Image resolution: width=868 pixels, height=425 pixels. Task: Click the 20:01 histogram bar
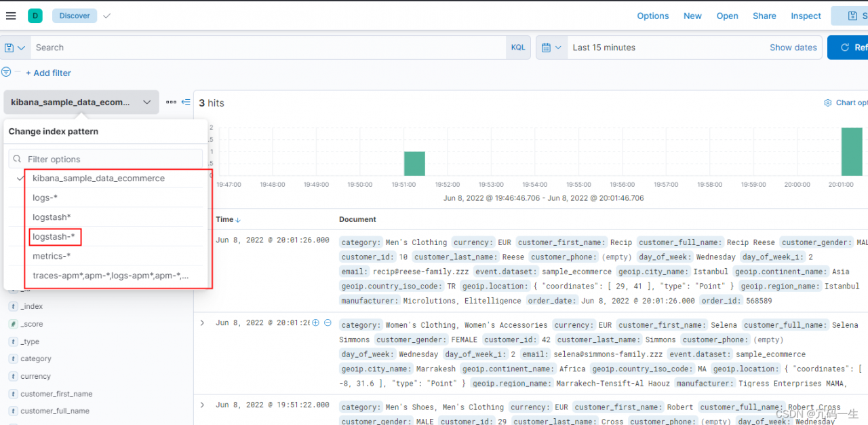pyautogui.click(x=852, y=151)
